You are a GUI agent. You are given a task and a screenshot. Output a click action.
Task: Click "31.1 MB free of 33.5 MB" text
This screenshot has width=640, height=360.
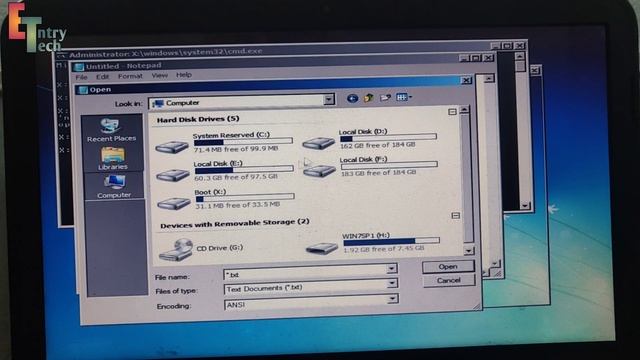click(237, 205)
